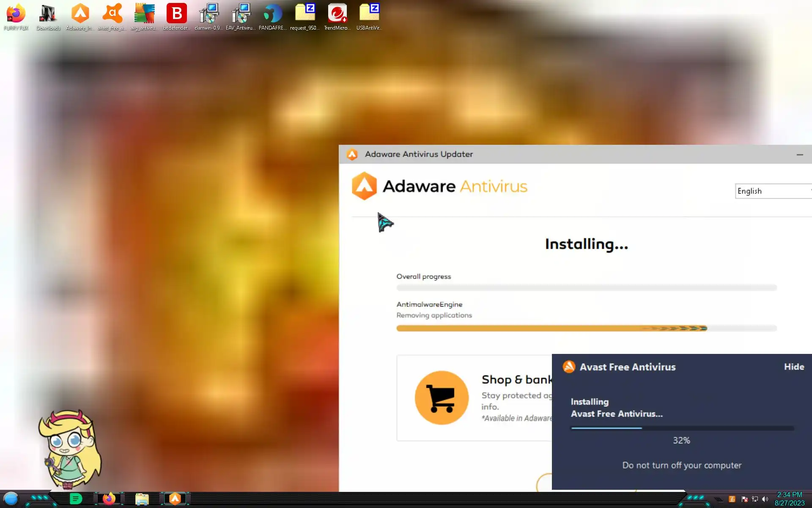
Task: Open Firefox from the taskbar
Action: click(x=109, y=499)
